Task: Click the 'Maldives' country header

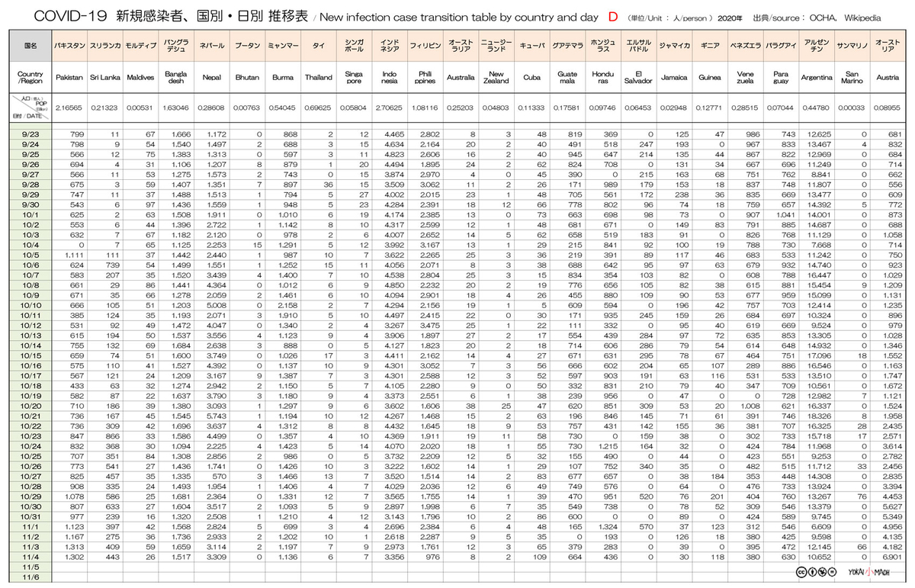Action: (x=140, y=78)
